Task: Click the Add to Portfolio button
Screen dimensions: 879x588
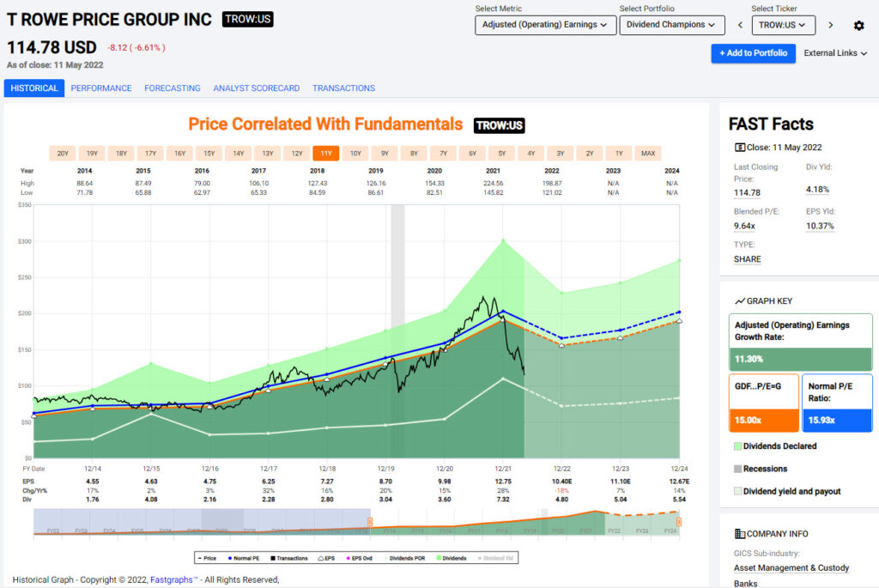Action: coord(753,53)
